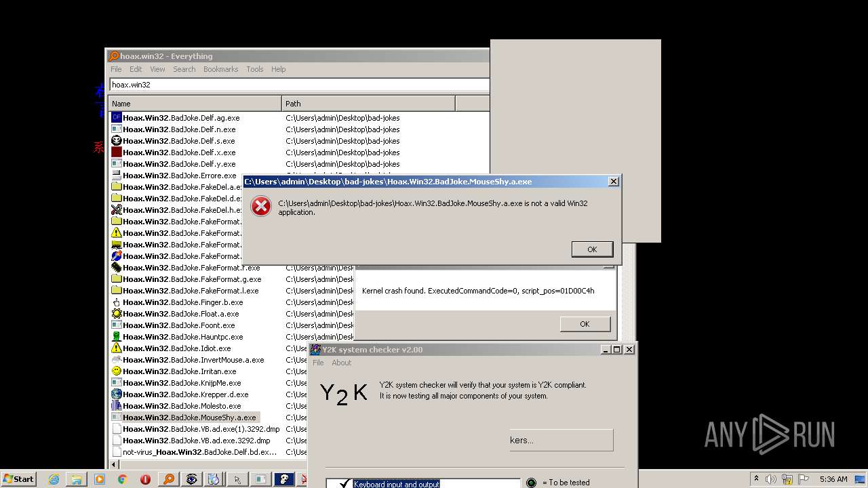Select the Hoax.Win32.BadJoke.VB.ad.exe.3292.dmp filename
This screenshot has width=868, height=488.
196,441
